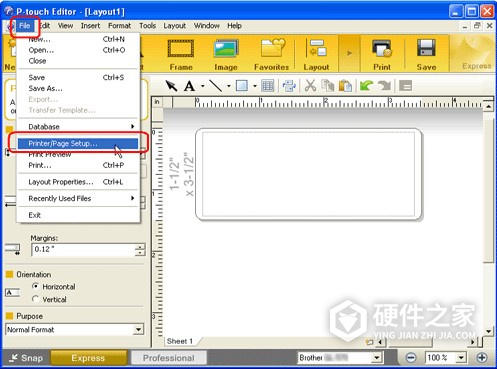Zoom out with the minus icon

[411, 358]
